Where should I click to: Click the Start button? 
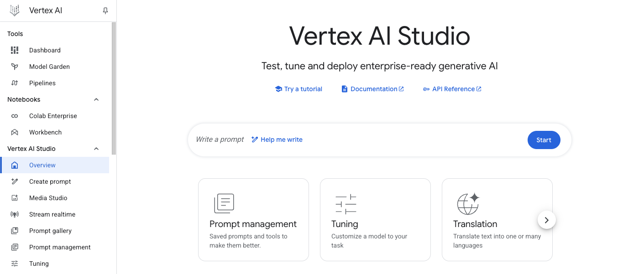544,140
